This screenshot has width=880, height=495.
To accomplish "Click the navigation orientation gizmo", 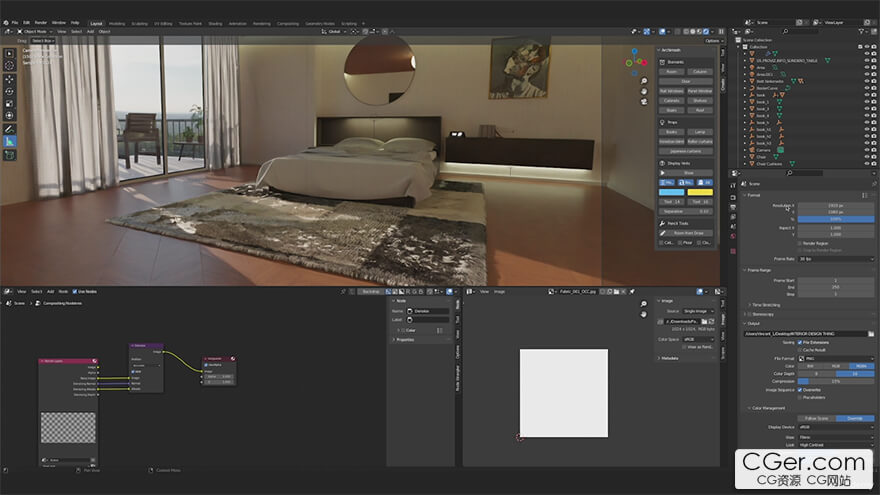I will tap(636, 62).
